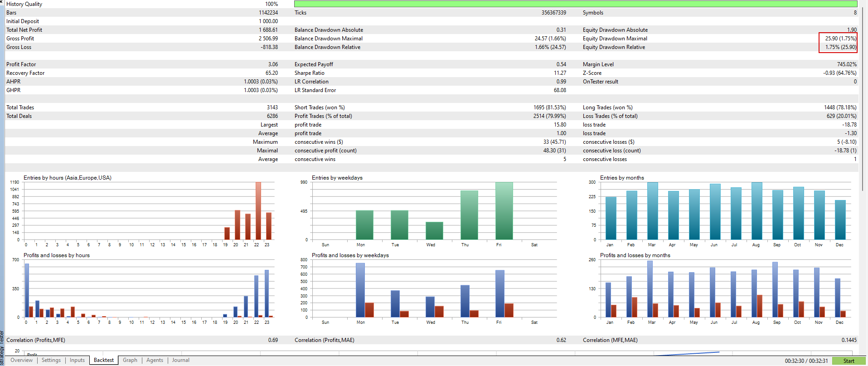
Task: Select the Backtest tab
Action: 104,360
